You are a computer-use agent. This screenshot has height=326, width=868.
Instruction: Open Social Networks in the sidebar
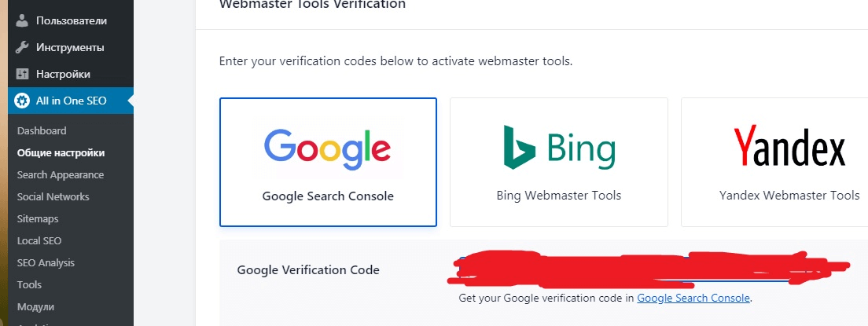(x=53, y=197)
